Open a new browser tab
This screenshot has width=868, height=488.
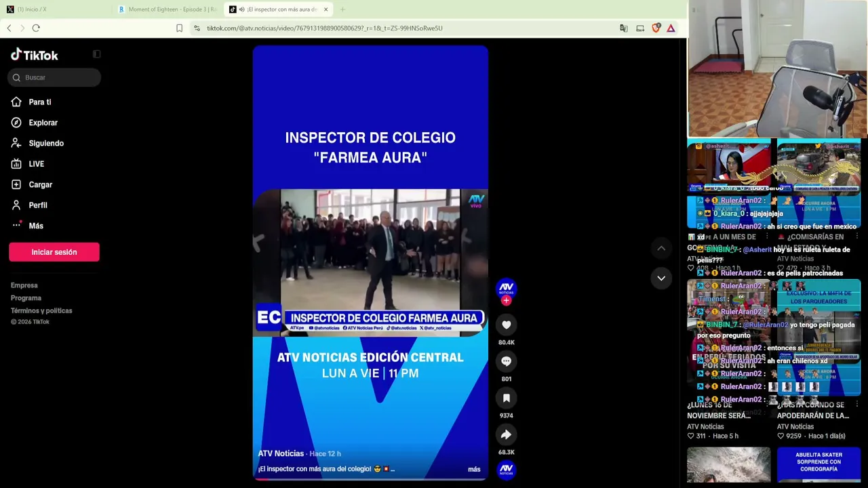click(x=342, y=9)
